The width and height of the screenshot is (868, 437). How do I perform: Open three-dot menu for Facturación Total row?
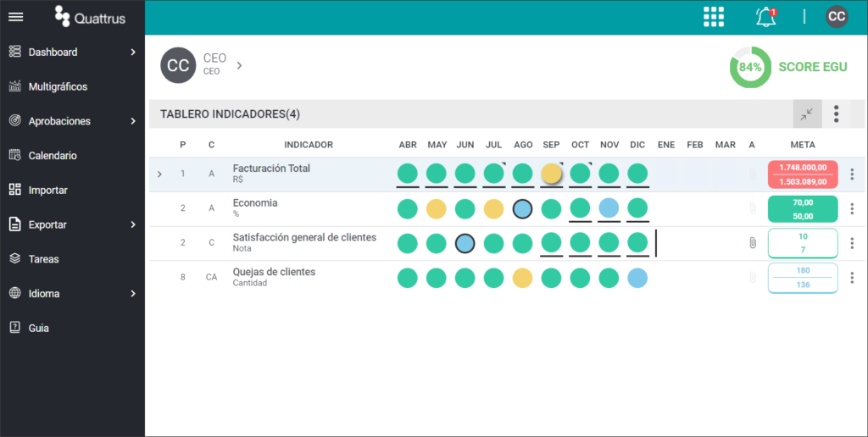pos(852,174)
